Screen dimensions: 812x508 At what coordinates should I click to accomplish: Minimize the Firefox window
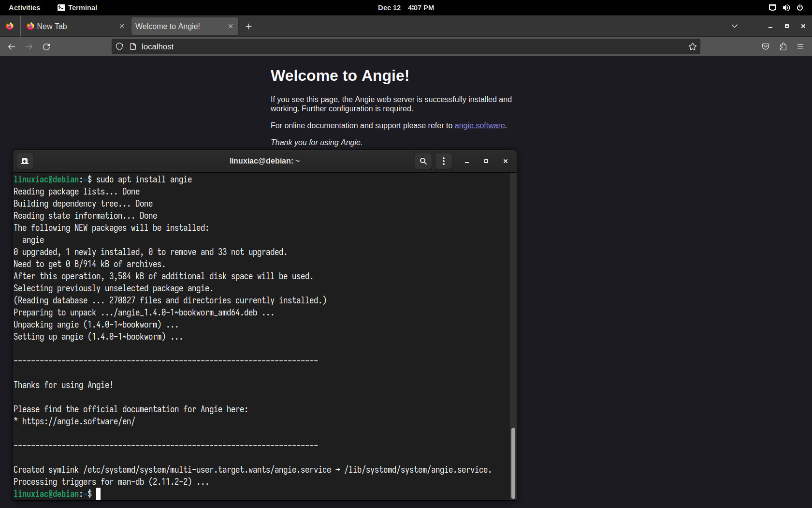(x=770, y=26)
